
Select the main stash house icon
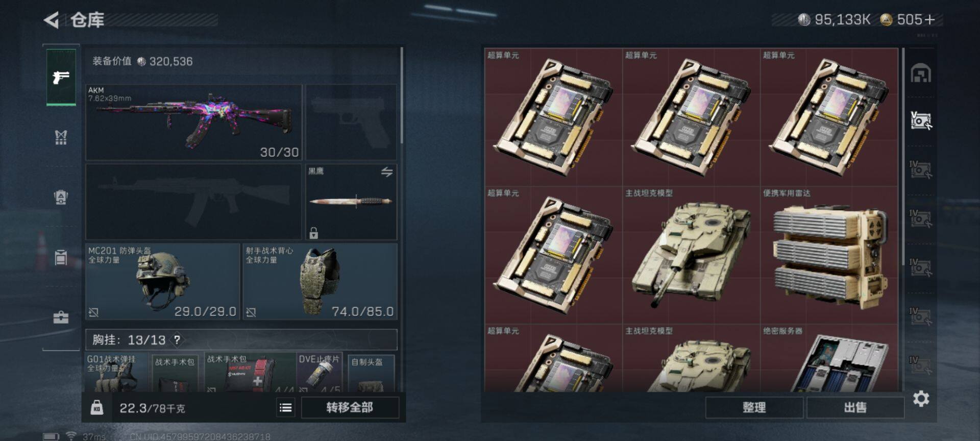pos(921,73)
